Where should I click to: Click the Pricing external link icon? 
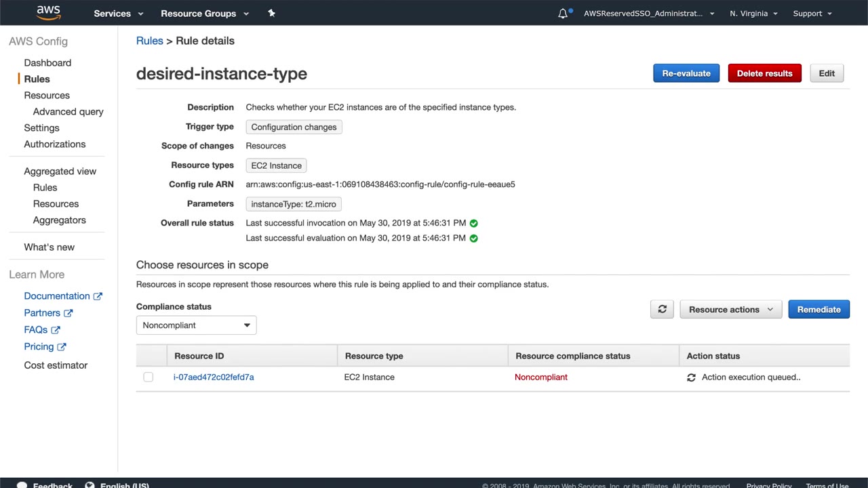tap(62, 347)
